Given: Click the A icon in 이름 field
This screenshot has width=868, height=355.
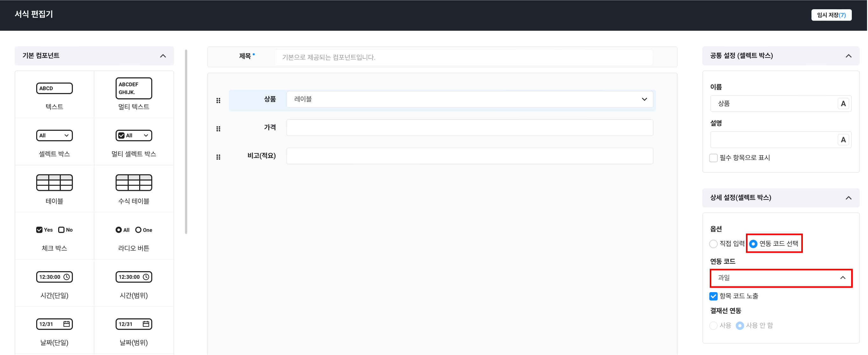Looking at the screenshot, I should pyautogui.click(x=843, y=104).
